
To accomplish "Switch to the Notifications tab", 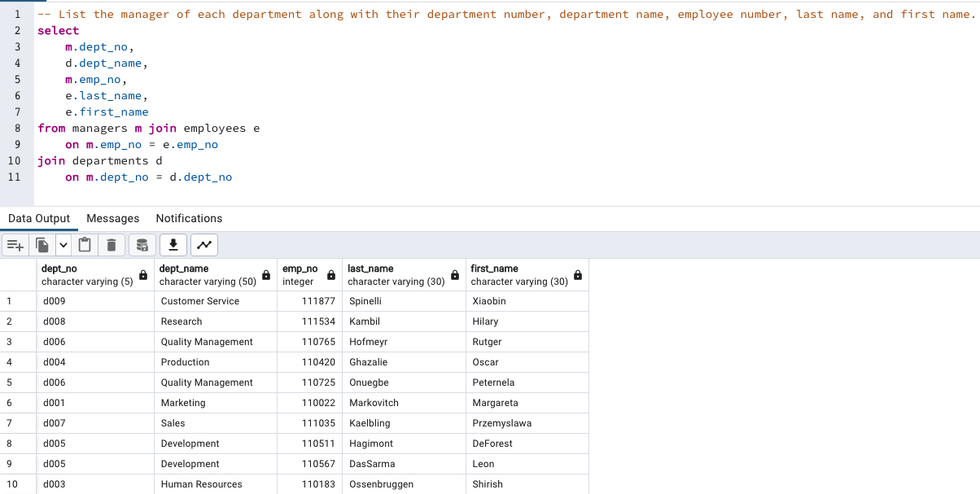I will [189, 218].
